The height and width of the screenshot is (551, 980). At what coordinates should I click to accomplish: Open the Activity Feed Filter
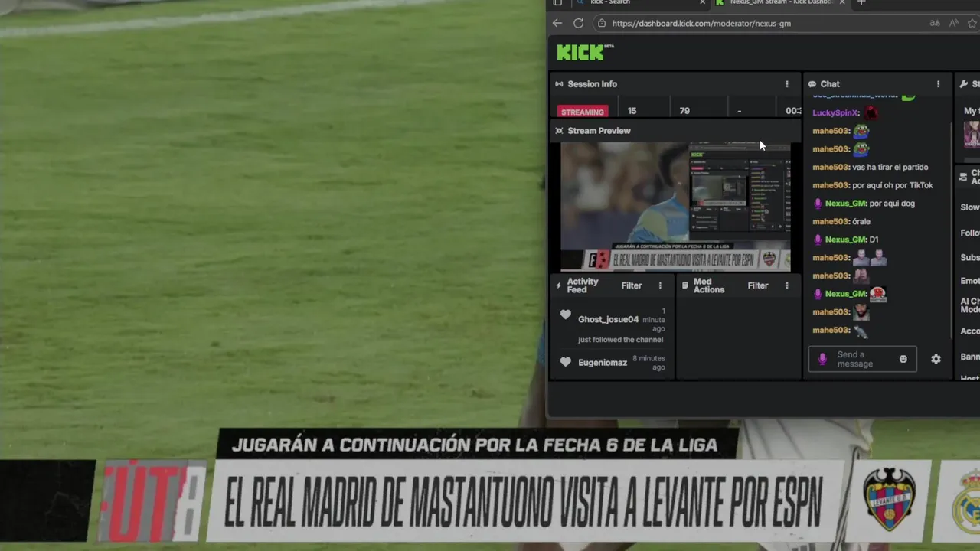[x=632, y=285]
